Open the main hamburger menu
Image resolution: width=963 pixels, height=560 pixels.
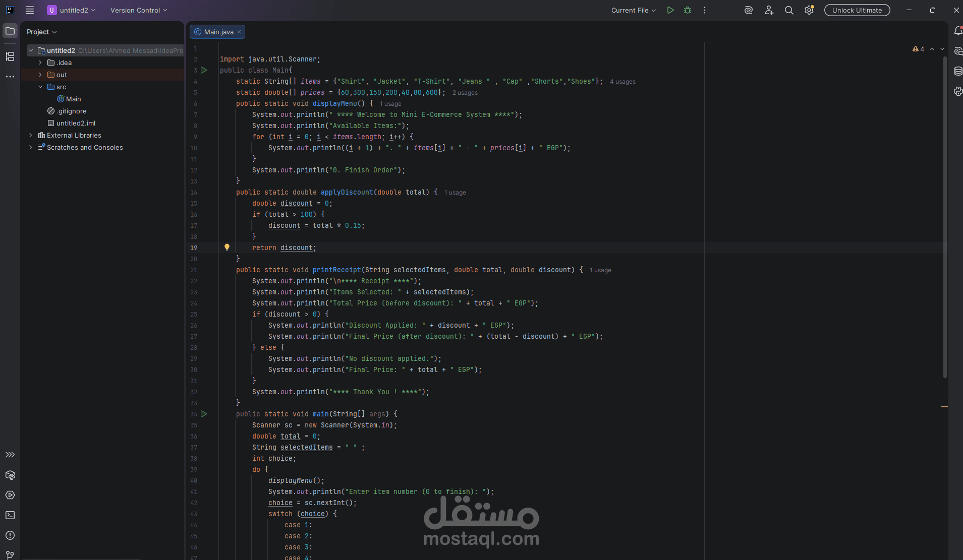tap(30, 10)
